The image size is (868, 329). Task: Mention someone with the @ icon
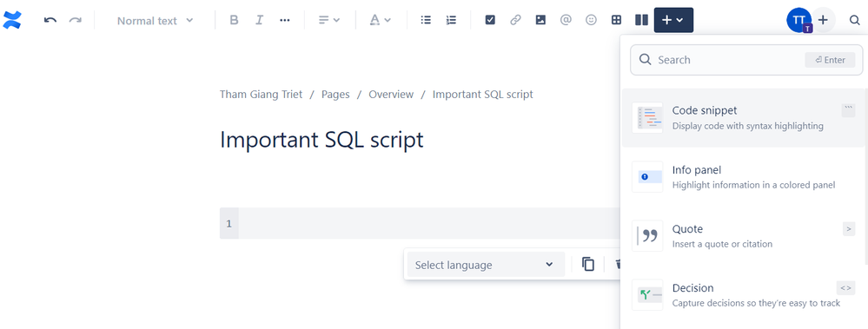point(566,21)
